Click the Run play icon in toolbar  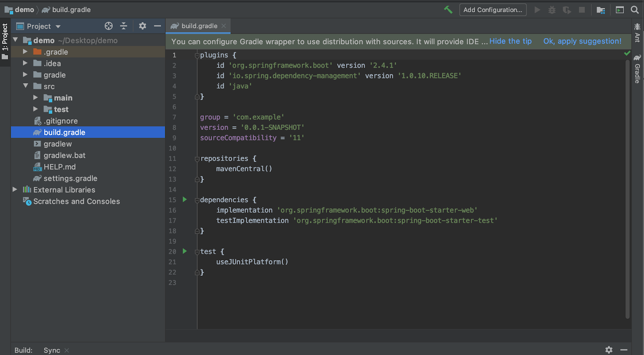pyautogui.click(x=537, y=10)
